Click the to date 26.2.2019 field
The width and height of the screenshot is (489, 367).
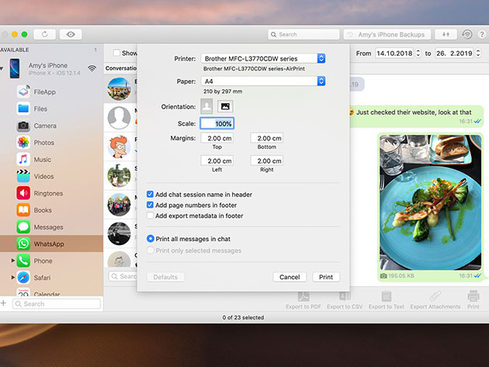click(455, 53)
